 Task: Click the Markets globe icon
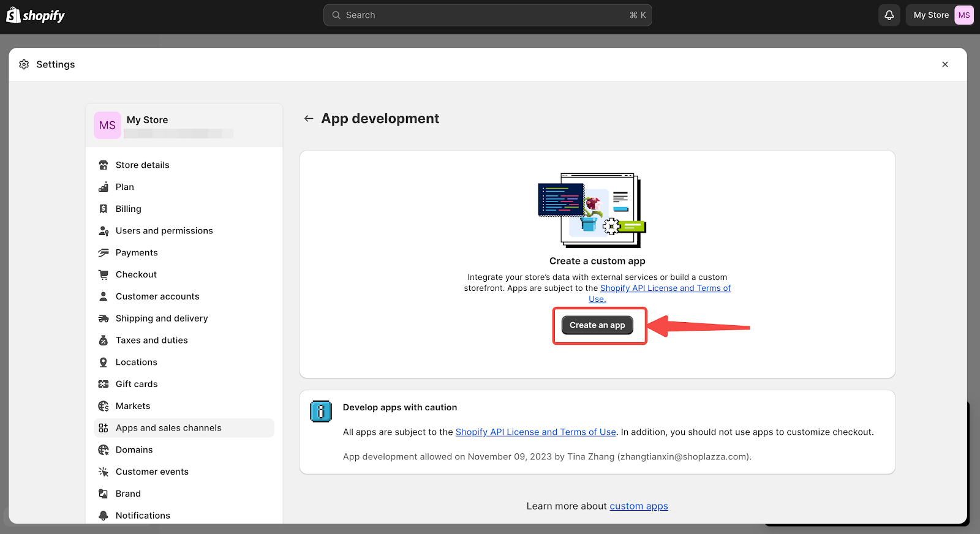click(104, 406)
